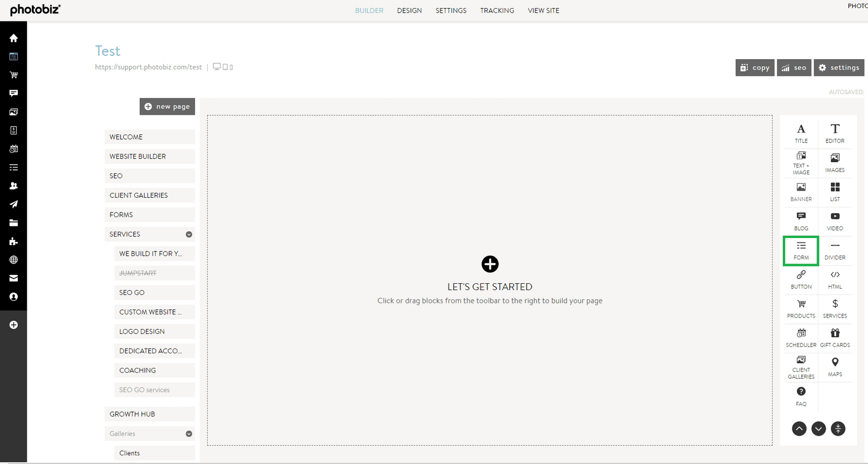Click the shopping cart sidebar icon
Screen dimensions: 868x464
[13, 75]
